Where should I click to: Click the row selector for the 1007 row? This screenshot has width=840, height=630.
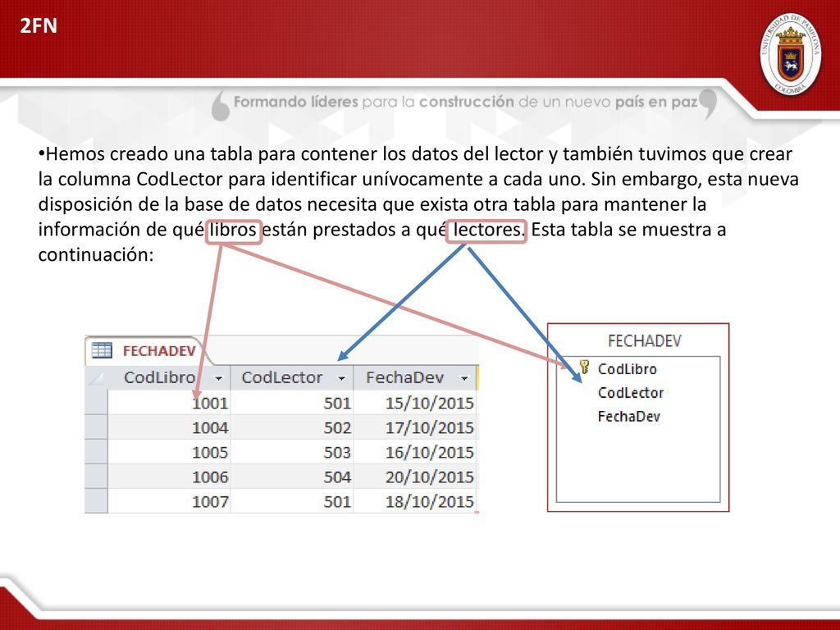click(x=97, y=501)
